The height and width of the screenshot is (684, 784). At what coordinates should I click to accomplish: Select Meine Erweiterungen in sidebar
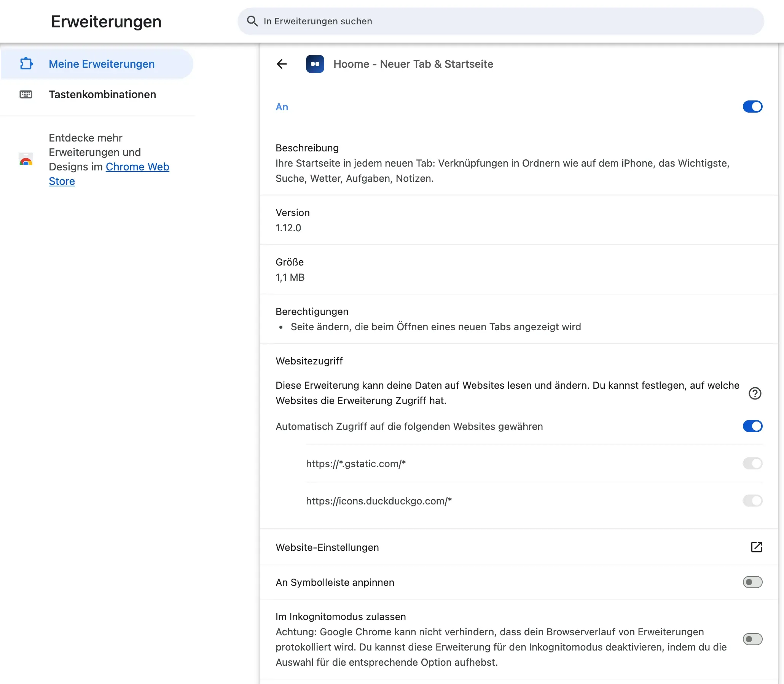(x=97, y=64)
